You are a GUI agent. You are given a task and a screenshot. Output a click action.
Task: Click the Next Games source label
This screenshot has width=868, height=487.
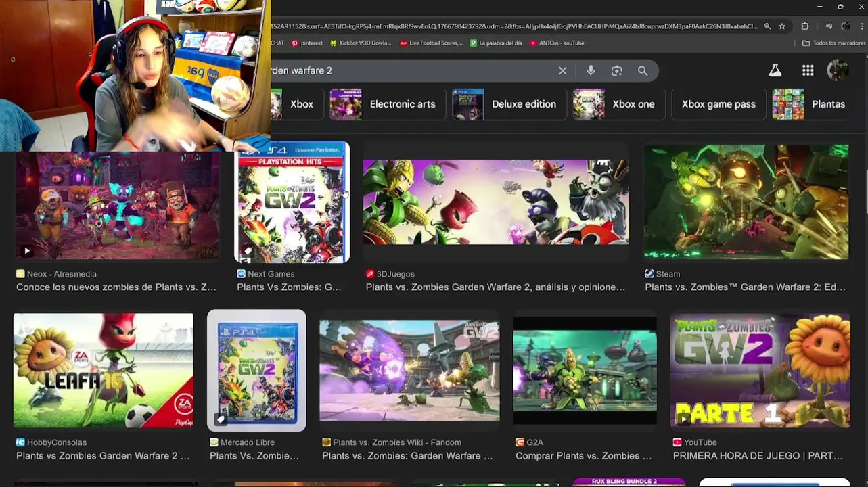pos(266,274)
